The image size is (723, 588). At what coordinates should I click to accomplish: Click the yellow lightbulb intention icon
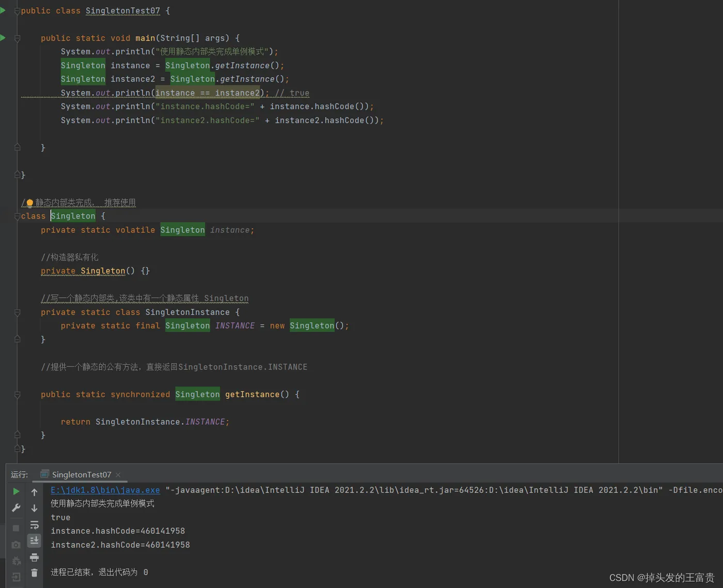[x=29, y=203]
